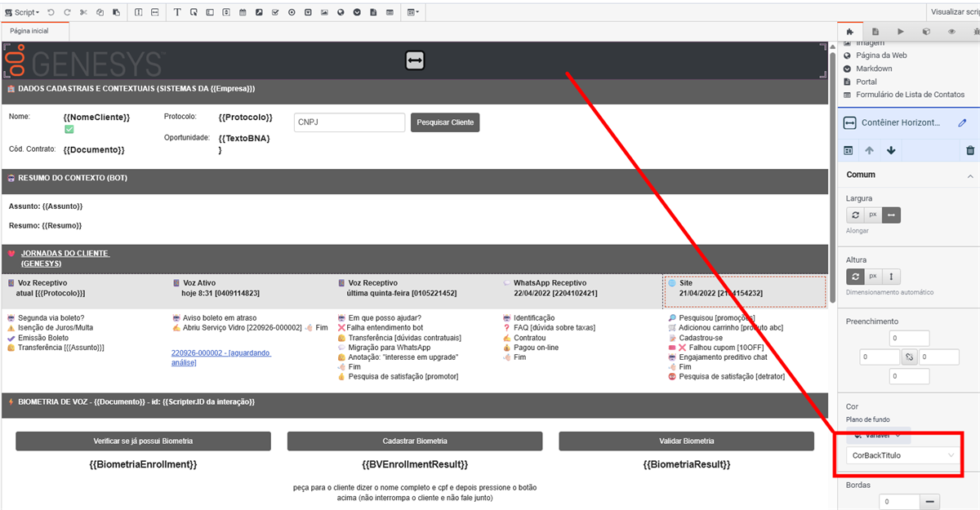Insert a horizontal container component
Image resolution: width=980 pixels, height=510 pixels.
pos(154,12)
